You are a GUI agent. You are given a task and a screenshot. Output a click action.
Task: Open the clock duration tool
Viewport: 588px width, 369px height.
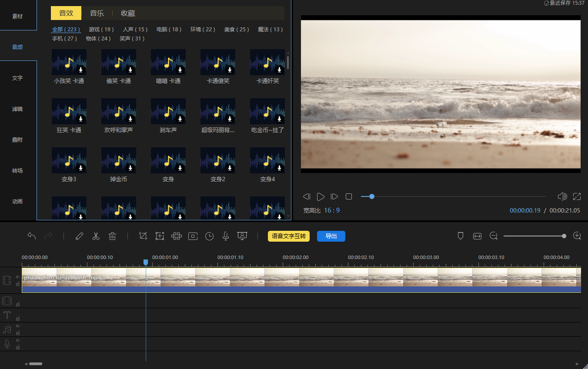(x=210, y=236)
